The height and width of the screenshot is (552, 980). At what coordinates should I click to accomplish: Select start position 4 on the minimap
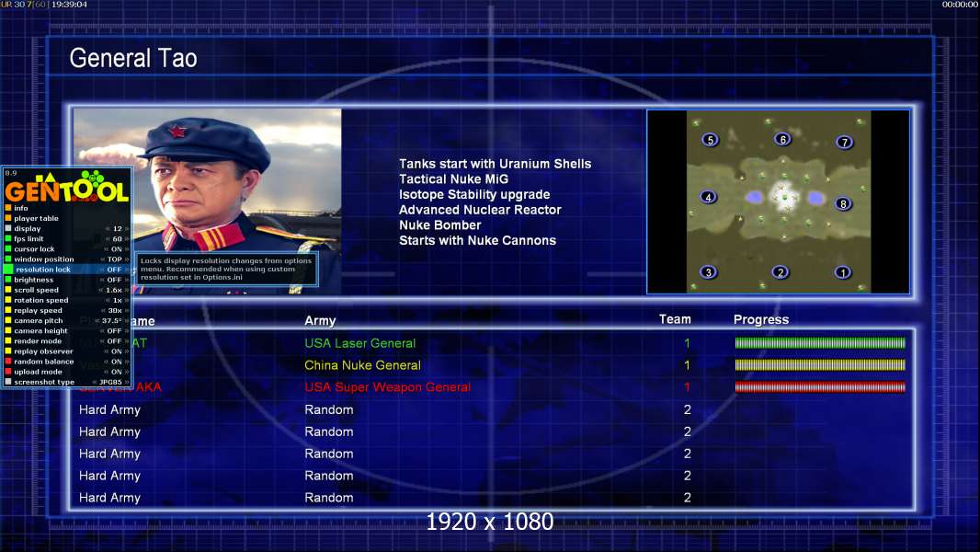(x=708, y=197)
